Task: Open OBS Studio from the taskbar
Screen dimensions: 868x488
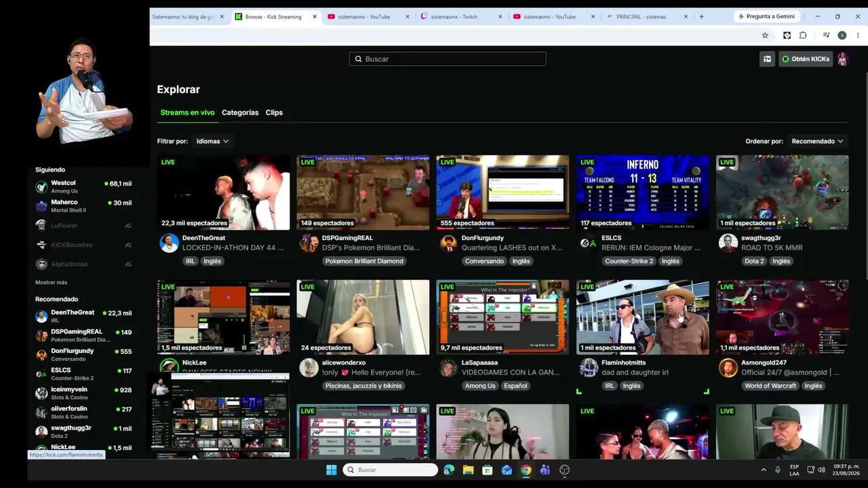Action: 564,470
